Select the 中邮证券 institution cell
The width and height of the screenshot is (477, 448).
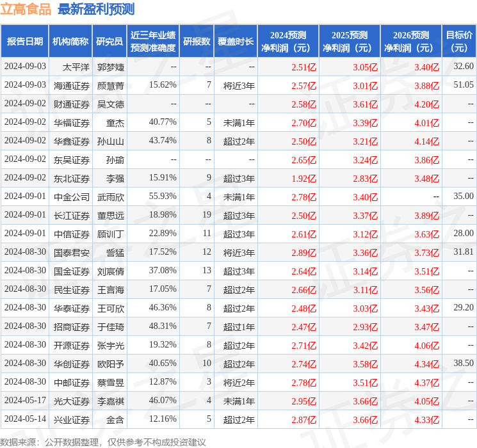(x=72, y=382)
